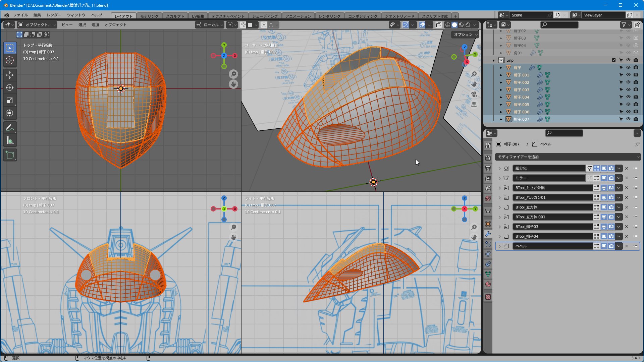Image resolution: width=644 pixels, height=362 pixels.
Task: Expand the ミラー modifier panel
Action: point(499,178)
